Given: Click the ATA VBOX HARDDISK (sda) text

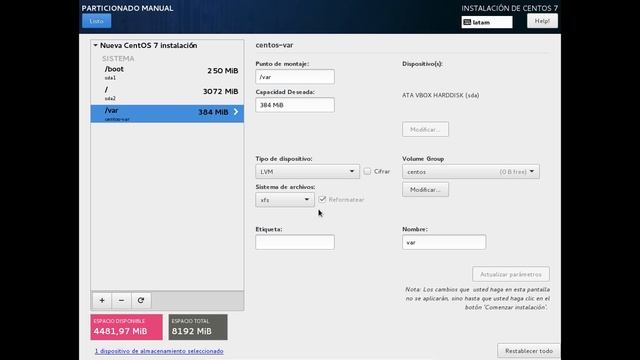Looking at the screenshot, I should pos(440,95).
